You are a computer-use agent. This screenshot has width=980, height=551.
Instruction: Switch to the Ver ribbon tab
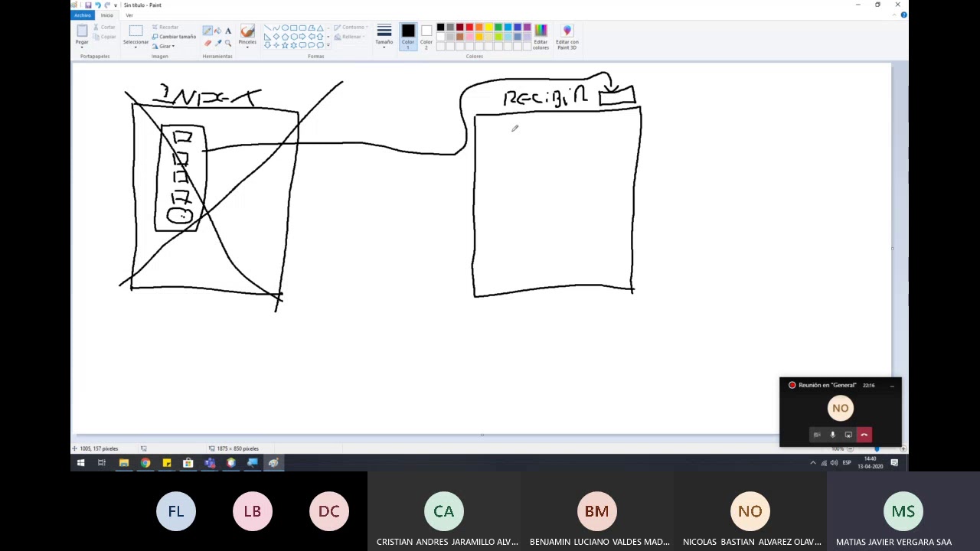pyautogui.click(x=129, y=15)
